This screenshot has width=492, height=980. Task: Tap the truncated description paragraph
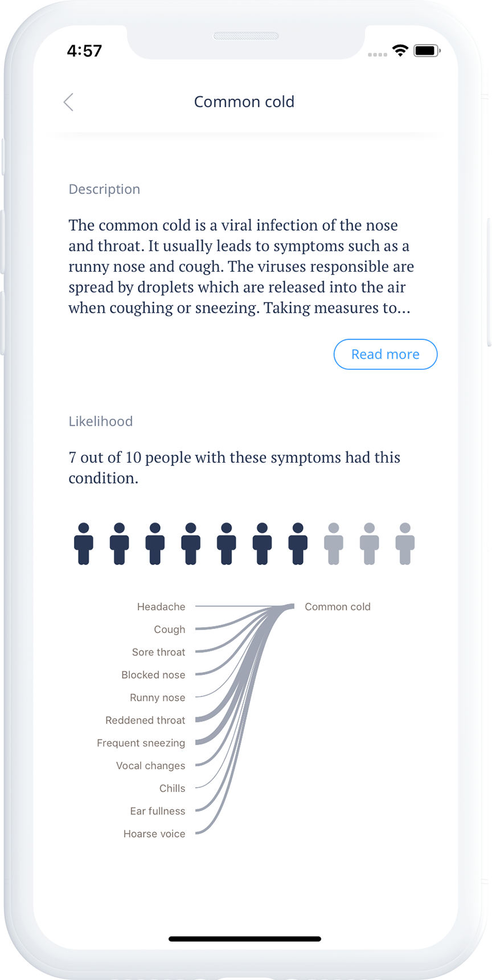pyautogui.click(x=241, y=267)
